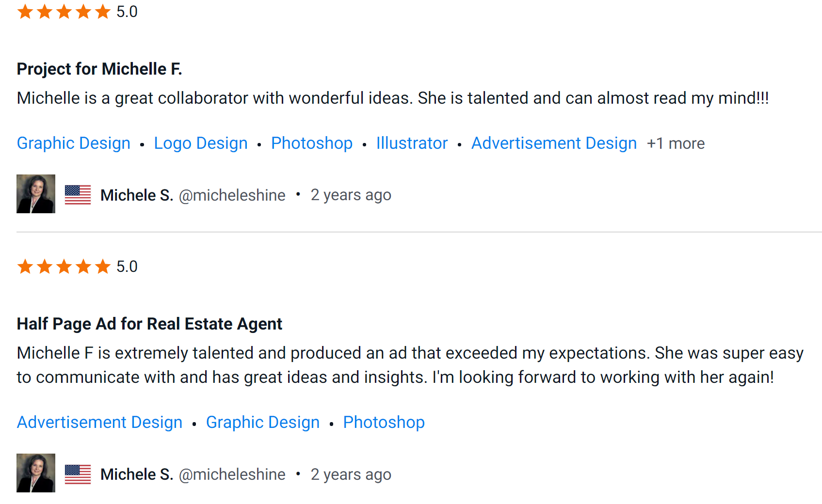Open "Project for Michelle F." title

coord(99,69)
